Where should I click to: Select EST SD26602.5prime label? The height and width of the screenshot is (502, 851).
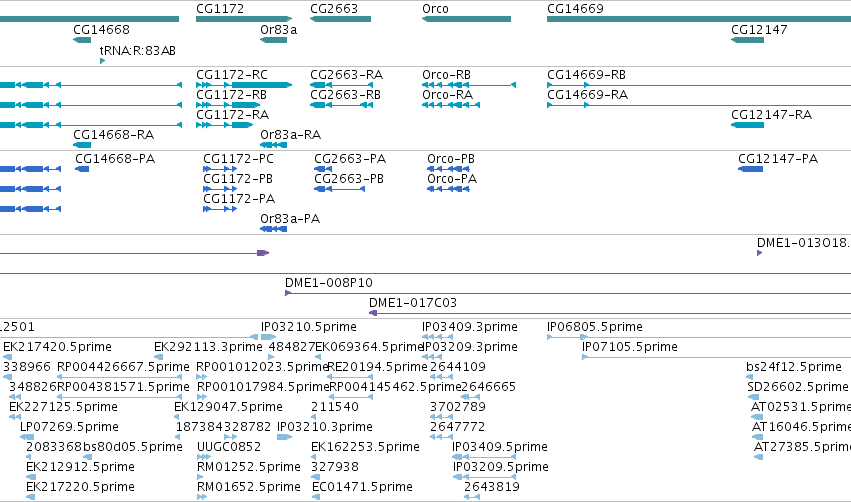[x=798, y=387]
